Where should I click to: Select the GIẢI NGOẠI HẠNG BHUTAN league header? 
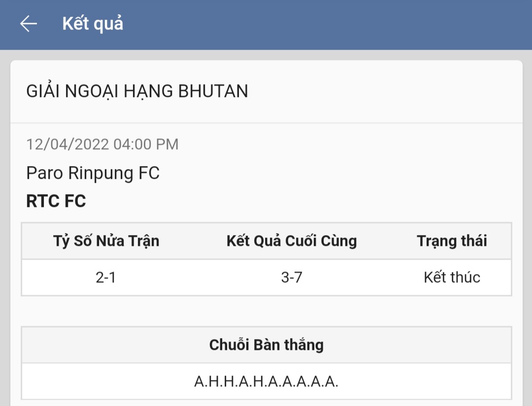(137, 91)
